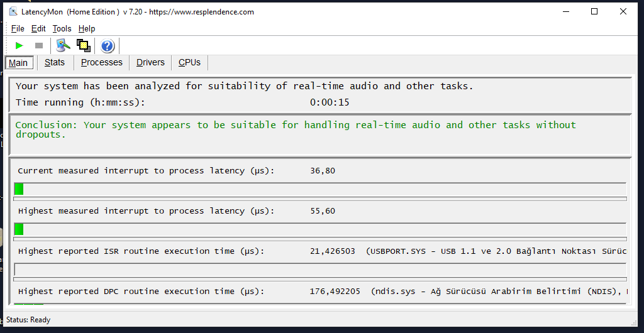This screenshot has width=644, height=333.
Task: Click the highest measured latency progress bar
Action: click(320, 229)
